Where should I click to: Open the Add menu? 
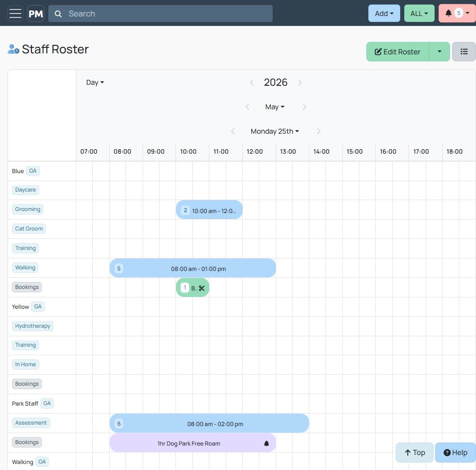(384, 13)
